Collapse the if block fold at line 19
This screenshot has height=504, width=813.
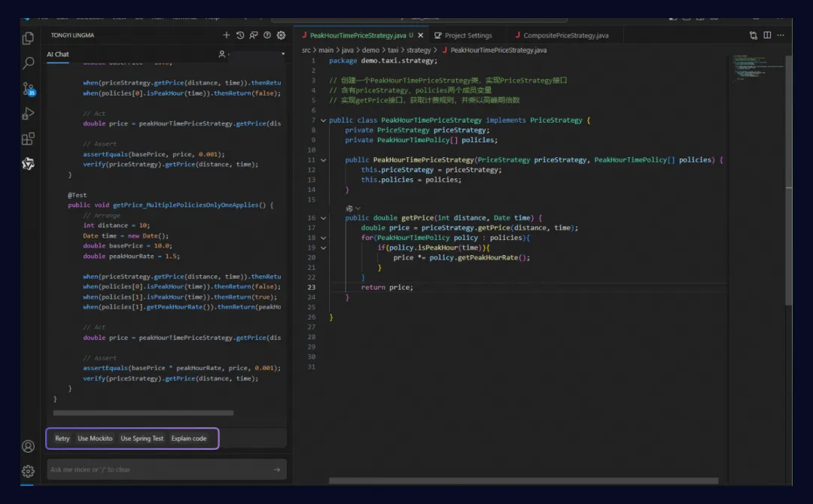click(x=323, y=247)
